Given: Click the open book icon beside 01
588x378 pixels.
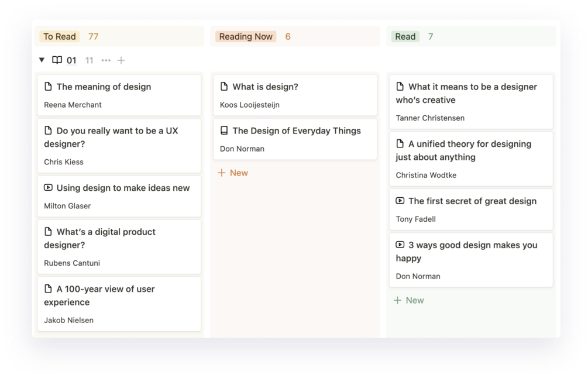Looking at the screenshot, I should pos(57,60).
